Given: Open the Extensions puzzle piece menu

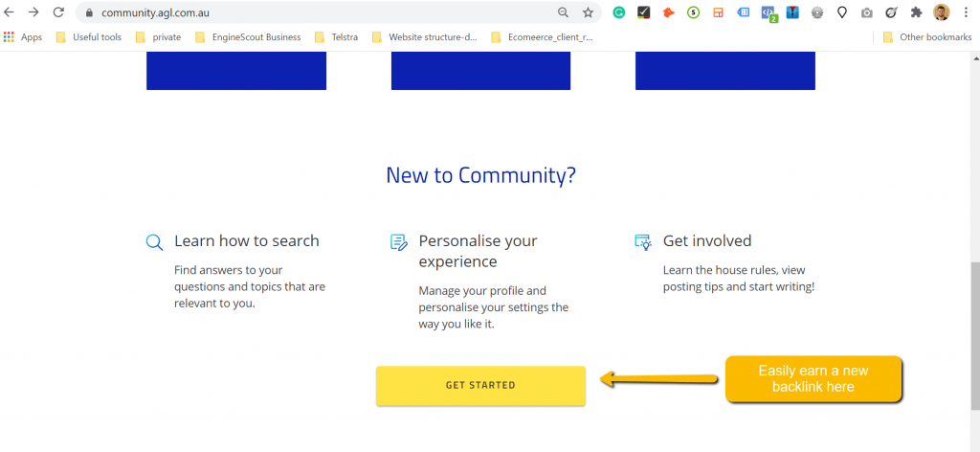Looking at the screenshot, I should click(x=916, y=12).
